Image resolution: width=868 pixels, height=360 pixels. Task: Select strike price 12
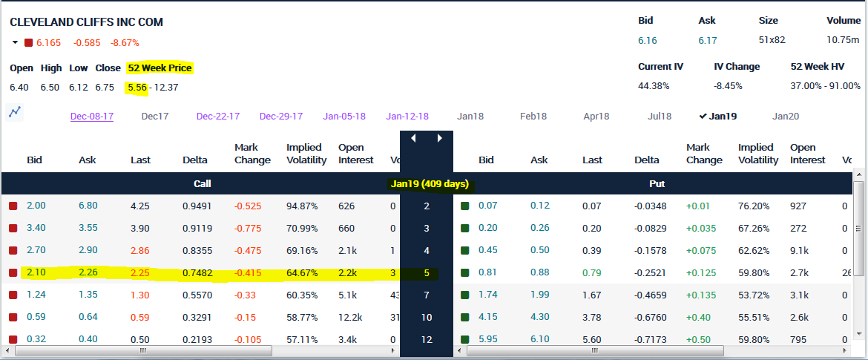click(427, 339)
